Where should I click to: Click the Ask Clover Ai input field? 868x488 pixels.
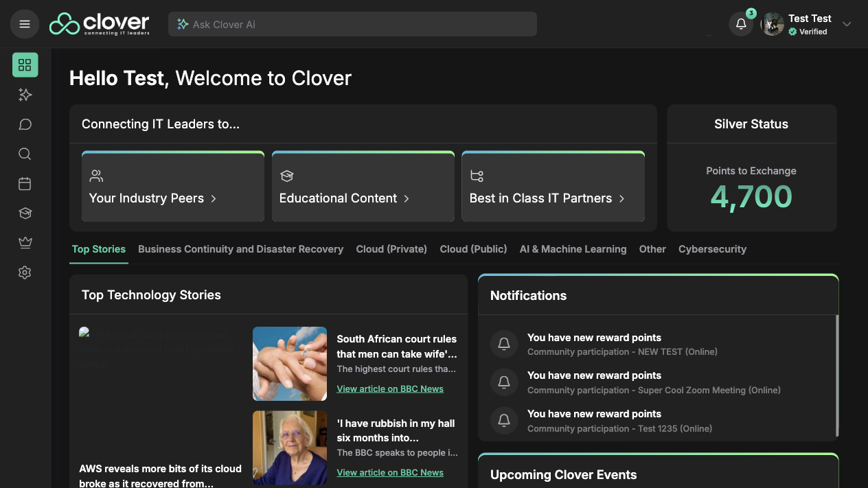pos(352,24)
